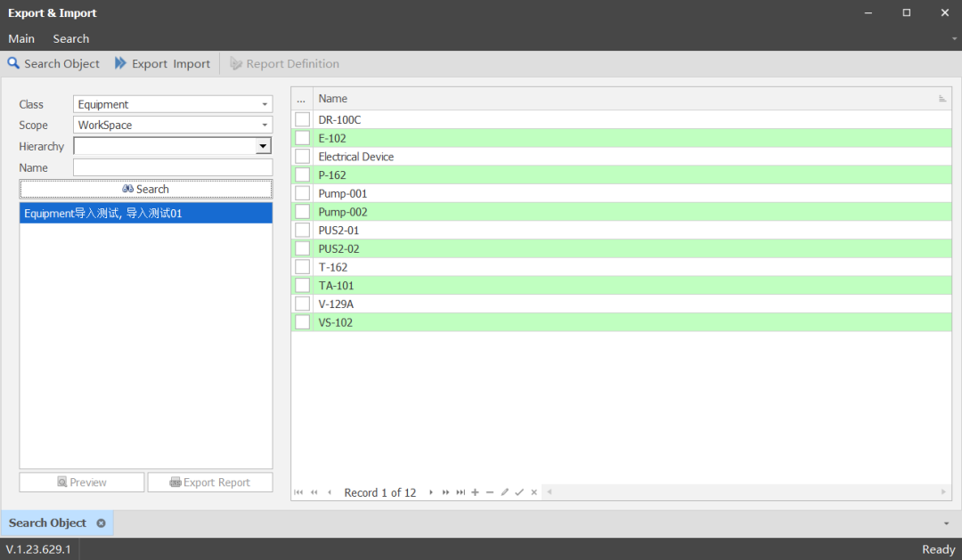Open the Scope dropdown showing WorkSpace
962x560 pixels.
[x=173, y=125]
